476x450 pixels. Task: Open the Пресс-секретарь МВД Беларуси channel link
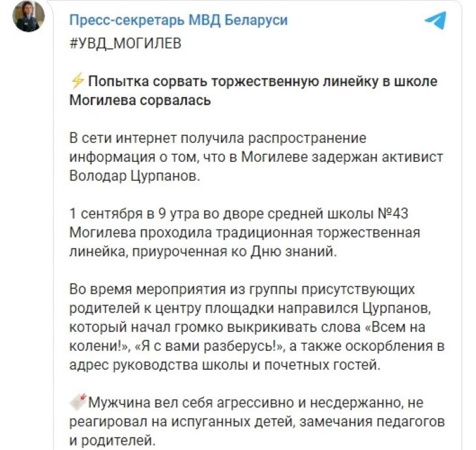pos(178,20)
